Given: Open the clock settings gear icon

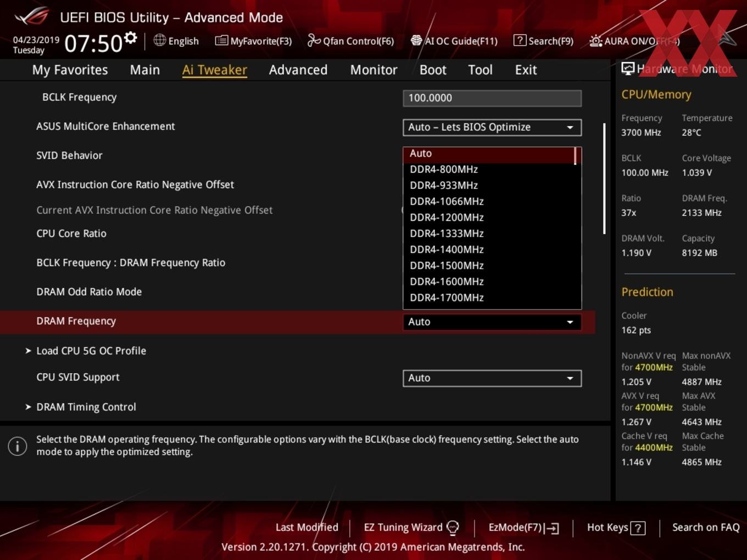Looking at the screenshot, I should point(130,38).
